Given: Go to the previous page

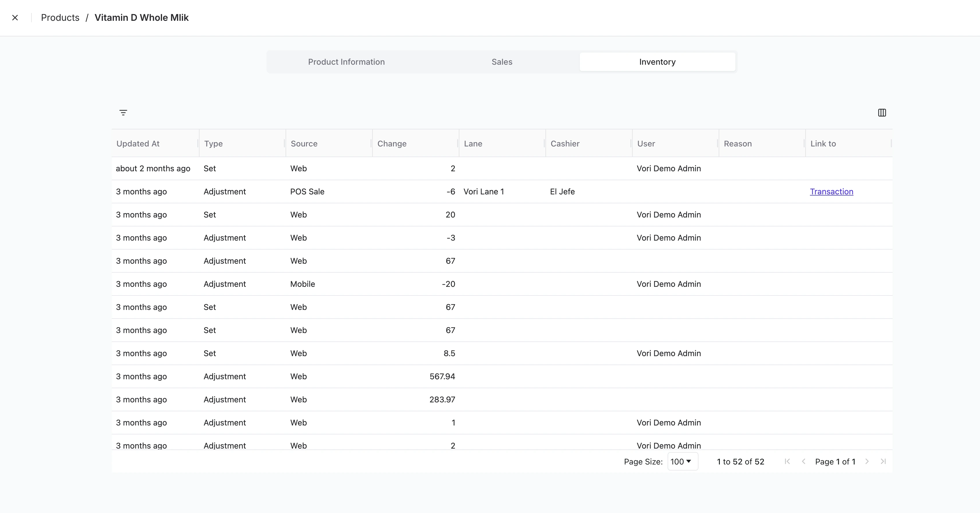Looking at the screenshot, I should pyautogui.click(x=804, y=461).
